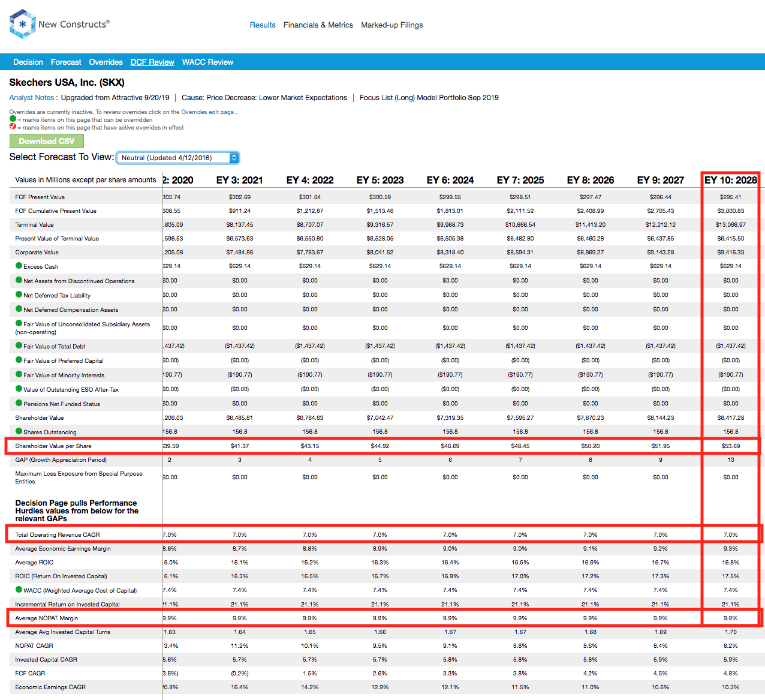Click the Average ROIC row label

[x=34, y=562]
